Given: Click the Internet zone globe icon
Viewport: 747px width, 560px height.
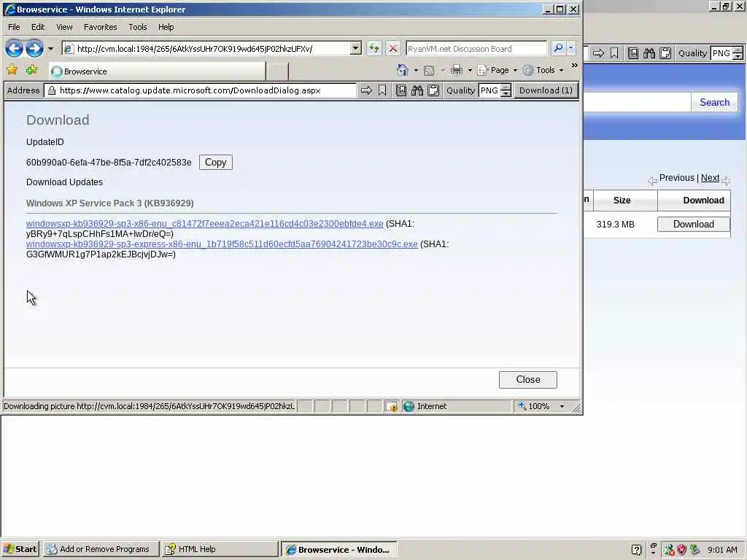Looking at the screenshot, I should pyautogui.click(x=409, y=406).
